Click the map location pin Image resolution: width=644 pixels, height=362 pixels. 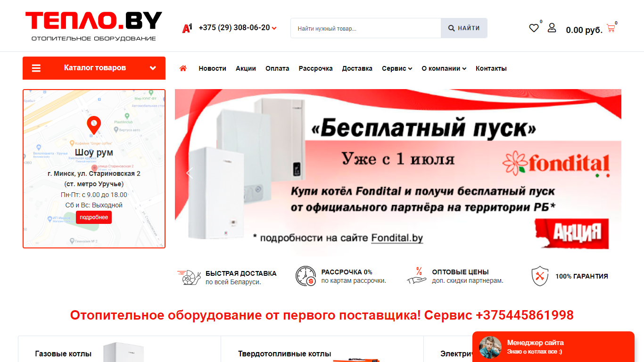coord(94,126)
